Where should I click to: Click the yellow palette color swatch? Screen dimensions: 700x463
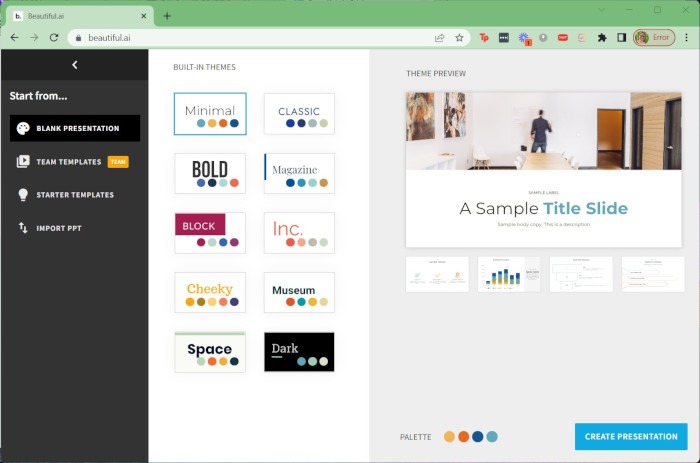coord(449,437)
